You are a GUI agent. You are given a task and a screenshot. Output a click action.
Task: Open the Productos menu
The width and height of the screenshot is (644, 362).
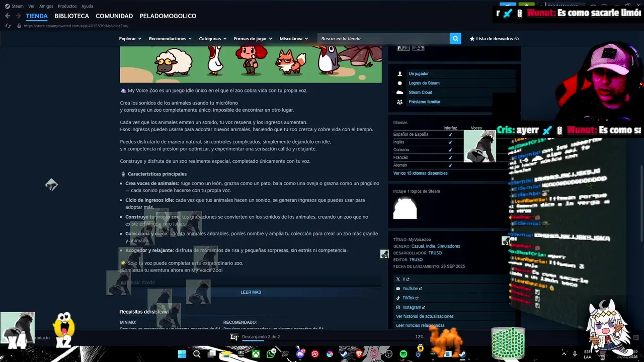[x=67, y=6]
